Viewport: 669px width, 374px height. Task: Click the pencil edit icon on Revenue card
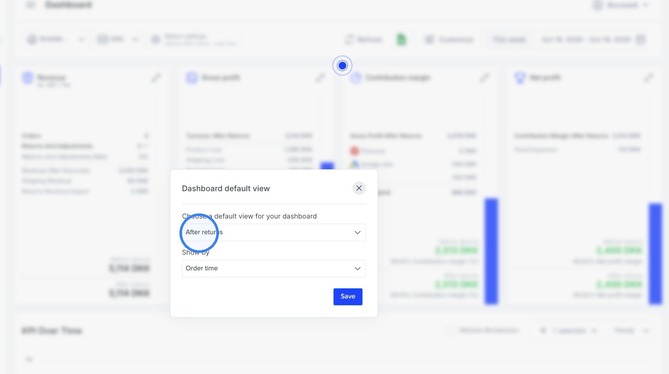tap(156, 78)
